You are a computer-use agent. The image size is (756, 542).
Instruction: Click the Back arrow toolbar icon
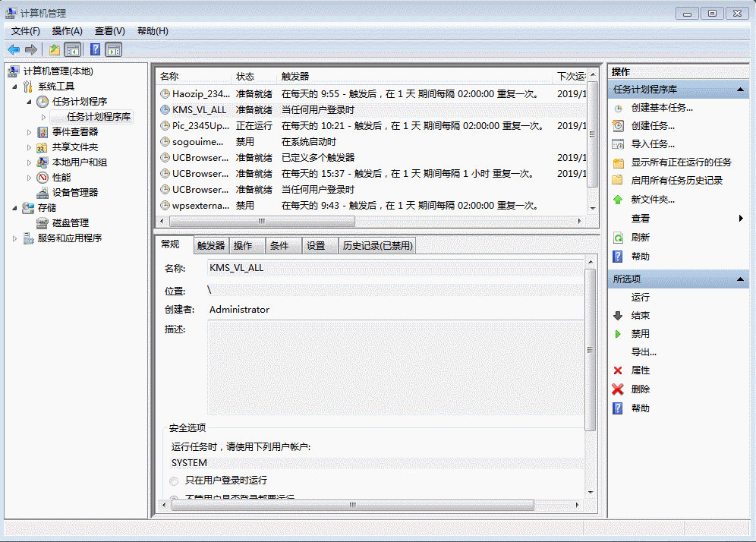14,49
